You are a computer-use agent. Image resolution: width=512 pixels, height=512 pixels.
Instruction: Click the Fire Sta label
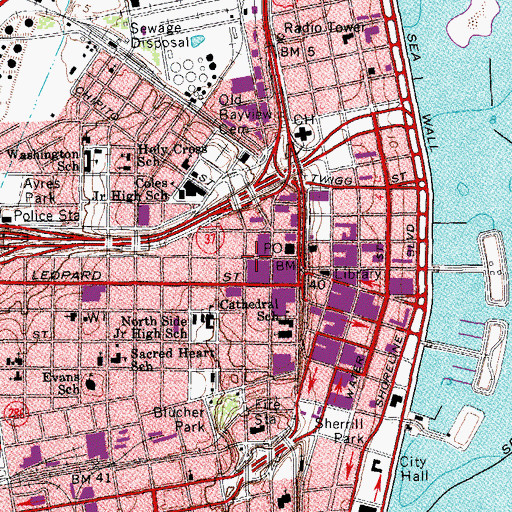267,412
